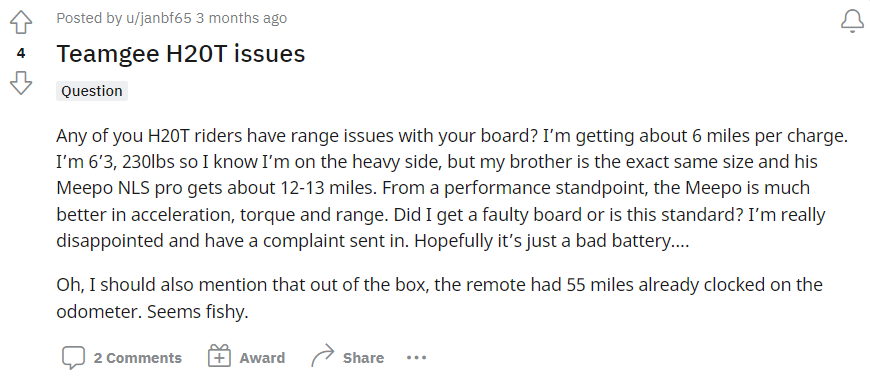Click the '2 Comments' label

[x=138, y=358]
